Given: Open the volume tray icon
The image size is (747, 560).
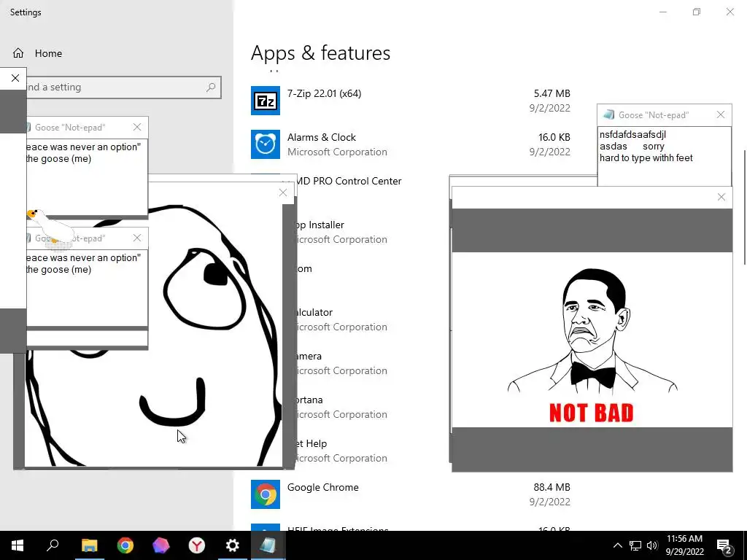Looking at the screenshot, I should coord(652,545).
